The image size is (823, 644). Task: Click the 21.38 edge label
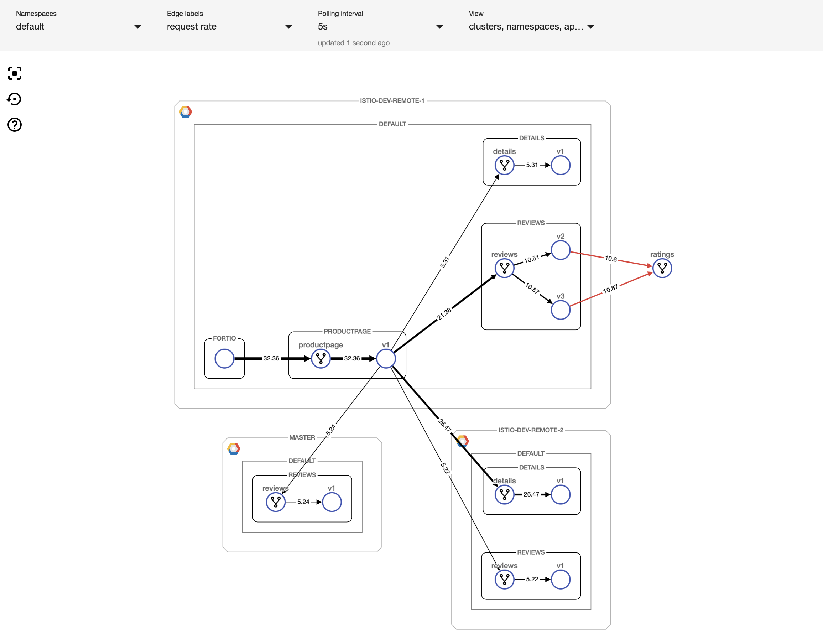[x=444, y=314]
